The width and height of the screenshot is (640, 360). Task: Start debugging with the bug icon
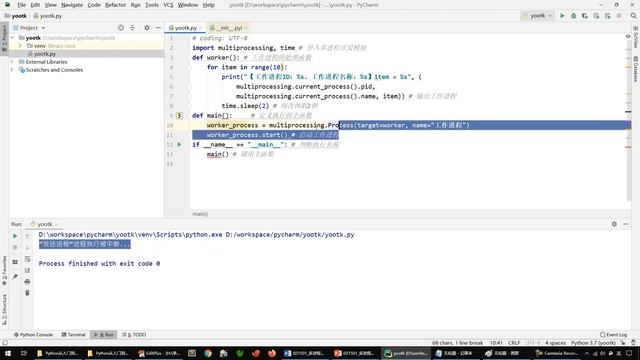[573, 16]
